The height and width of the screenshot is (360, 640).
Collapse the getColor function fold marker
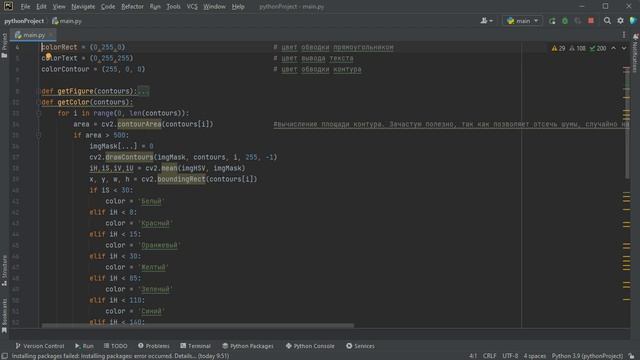pyautogui.click(x=39, y=102)
